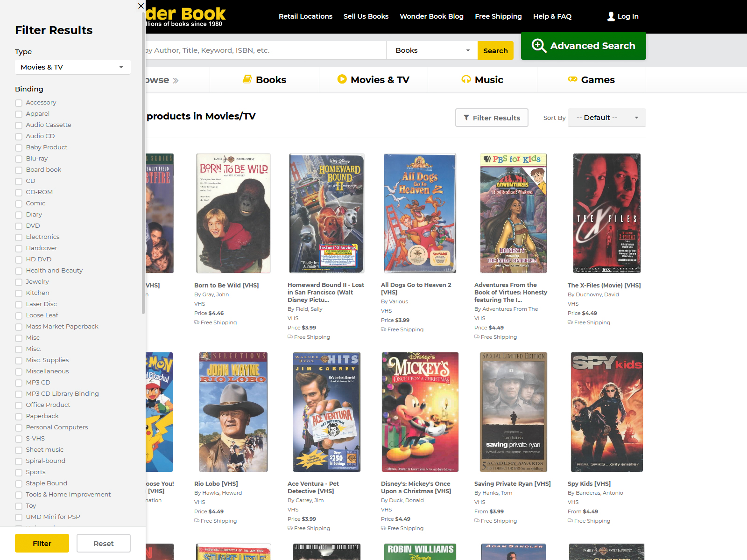Open the Type dropdown showing Movies & TV

tap(73, 67)
